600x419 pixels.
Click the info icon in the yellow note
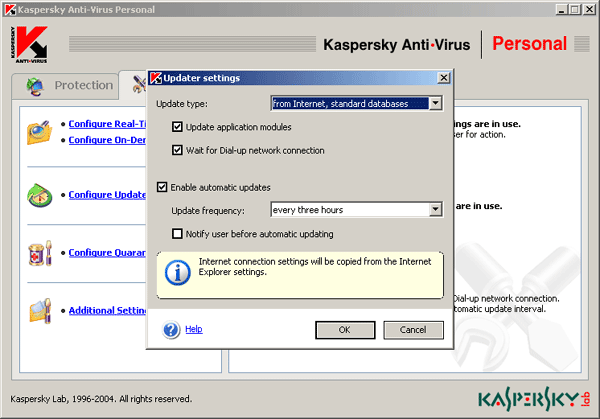point(178,272)
